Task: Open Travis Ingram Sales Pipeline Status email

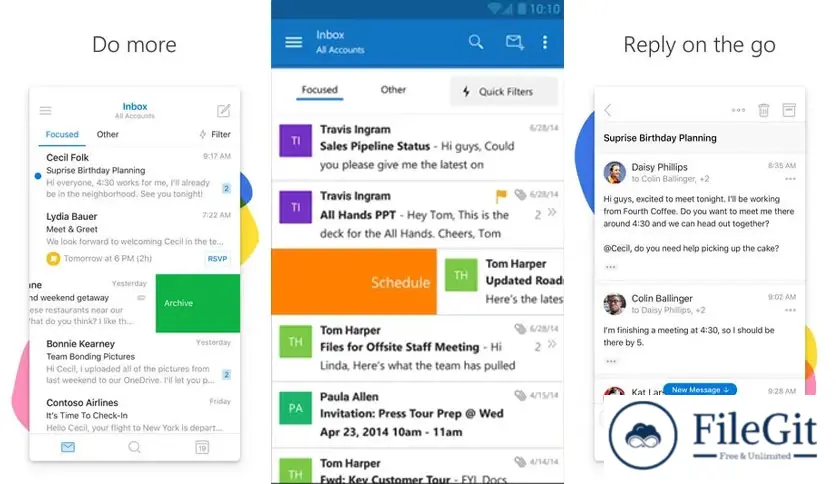Action: (417, 147)
